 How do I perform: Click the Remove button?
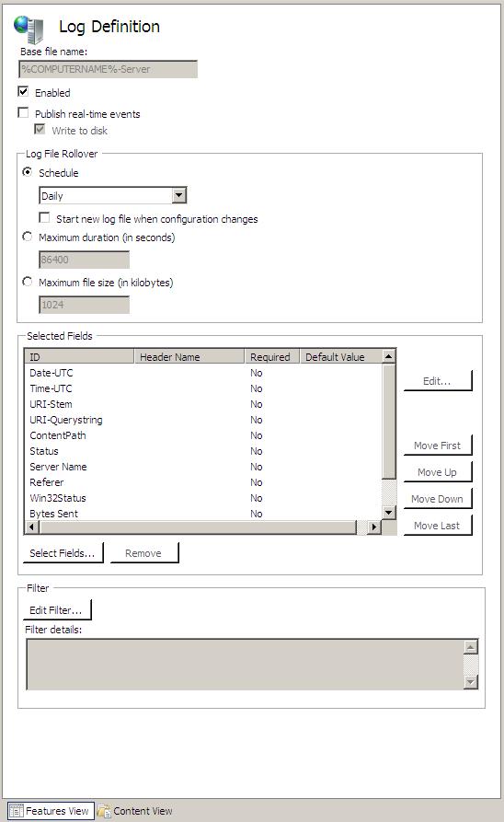tap(143, 553)
